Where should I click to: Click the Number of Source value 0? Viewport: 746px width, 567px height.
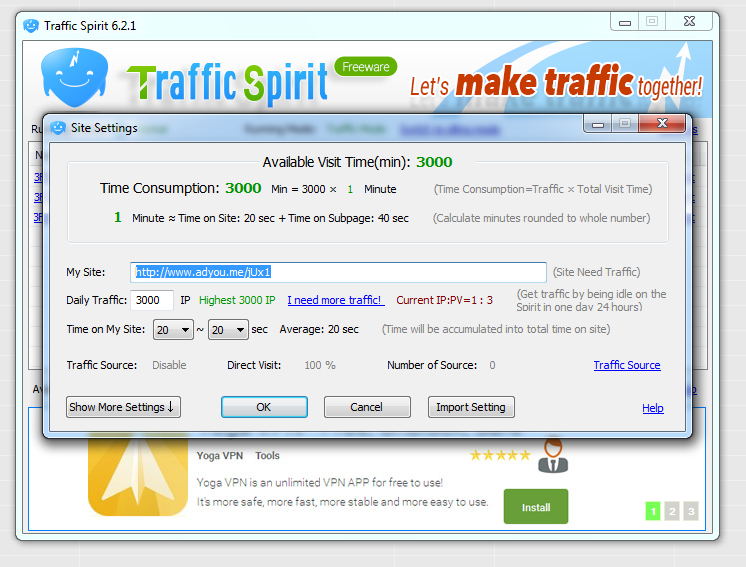(x=492, y=365)
